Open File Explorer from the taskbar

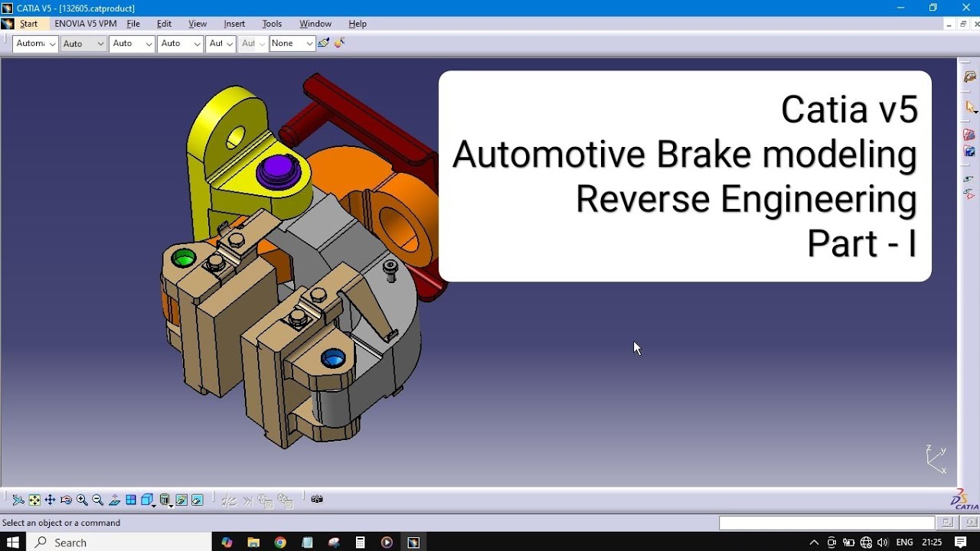[x=253, y=542]
